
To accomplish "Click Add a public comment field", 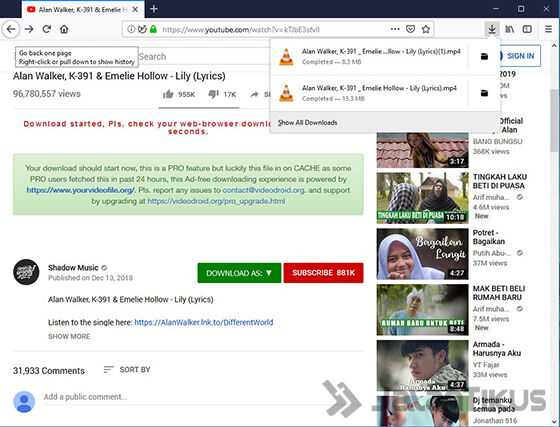I will coord(85,397).
